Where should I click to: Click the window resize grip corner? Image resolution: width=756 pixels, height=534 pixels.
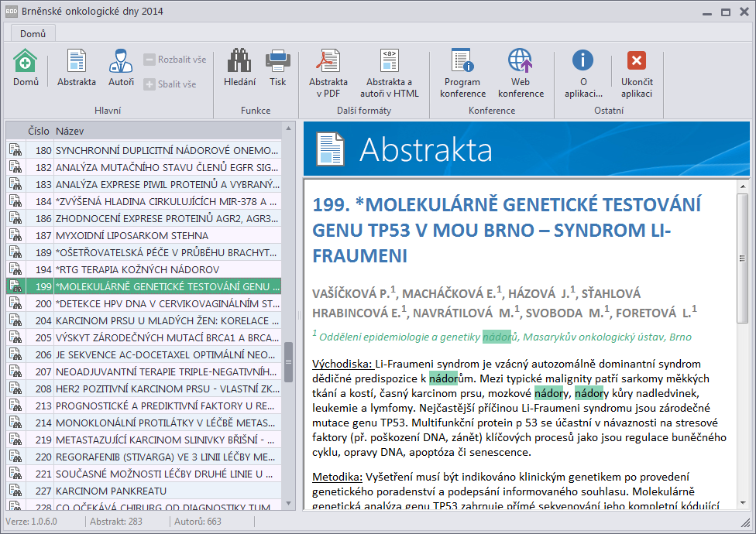[745, 523]
